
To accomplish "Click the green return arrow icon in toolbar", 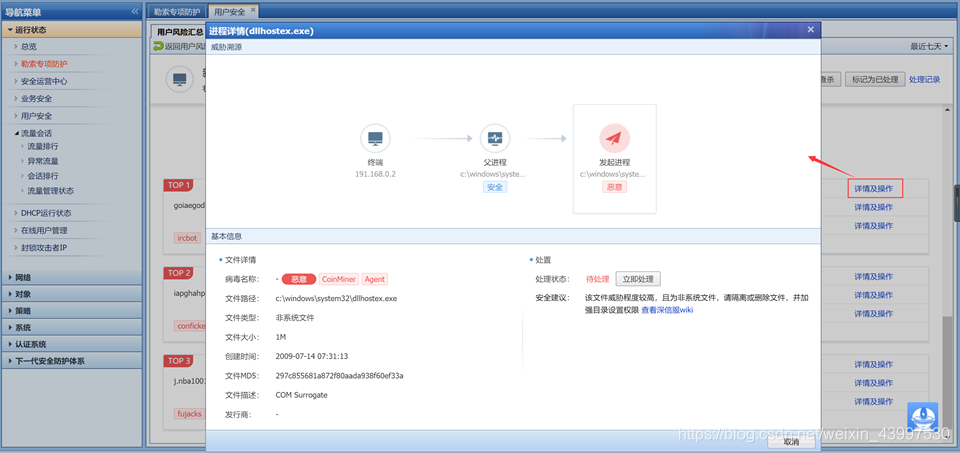I will coord(158,46).
